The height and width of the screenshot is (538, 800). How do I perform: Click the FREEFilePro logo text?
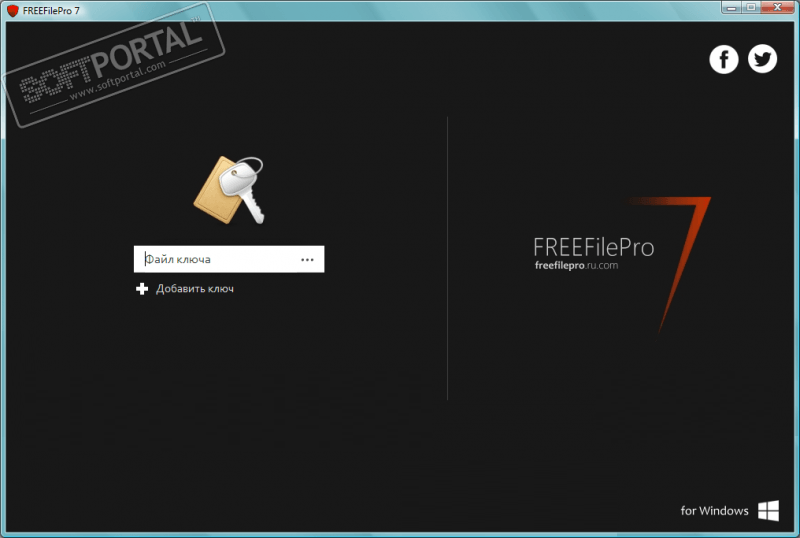pyautogui.click(x=593, y=247)
